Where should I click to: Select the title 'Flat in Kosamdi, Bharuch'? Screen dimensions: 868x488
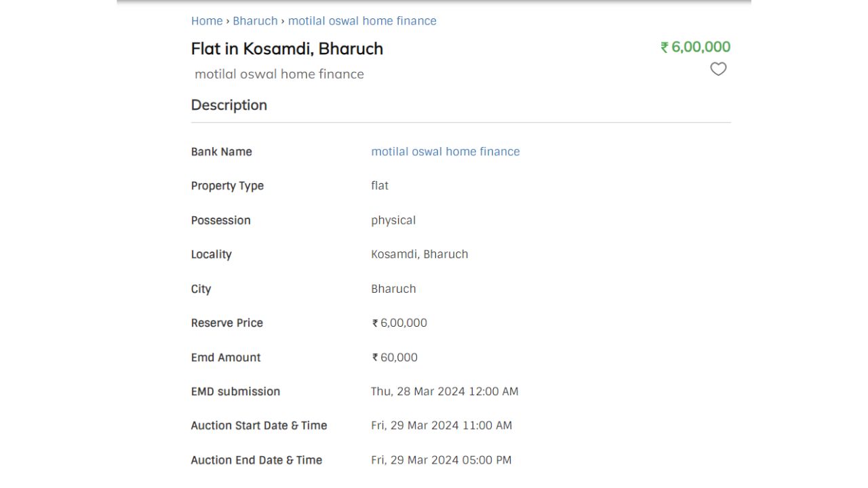[x=287, y=49]
